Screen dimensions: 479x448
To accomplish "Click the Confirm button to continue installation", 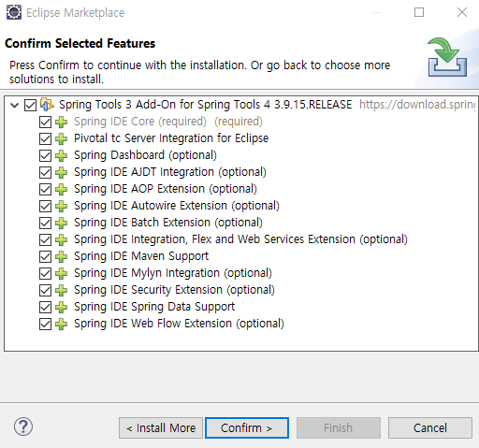I will coord(247,428).
